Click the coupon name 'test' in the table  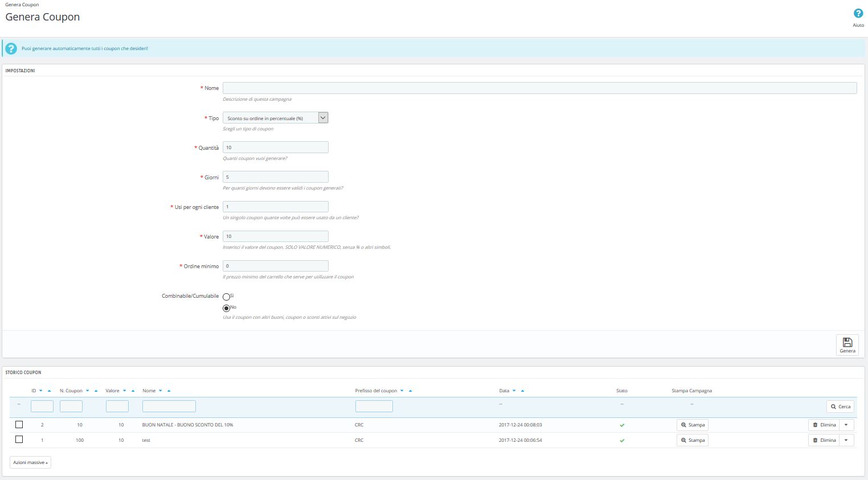[x=146, y=440]
